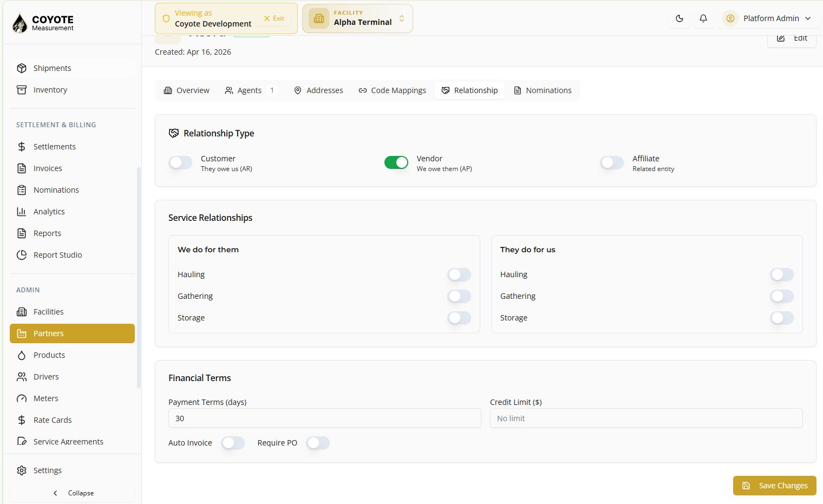Click the Save Changes button

coord(775,486)
